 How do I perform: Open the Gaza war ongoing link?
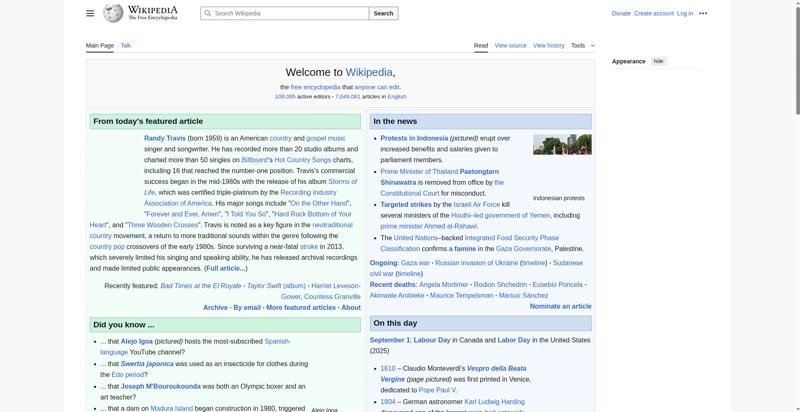[415, 263]
